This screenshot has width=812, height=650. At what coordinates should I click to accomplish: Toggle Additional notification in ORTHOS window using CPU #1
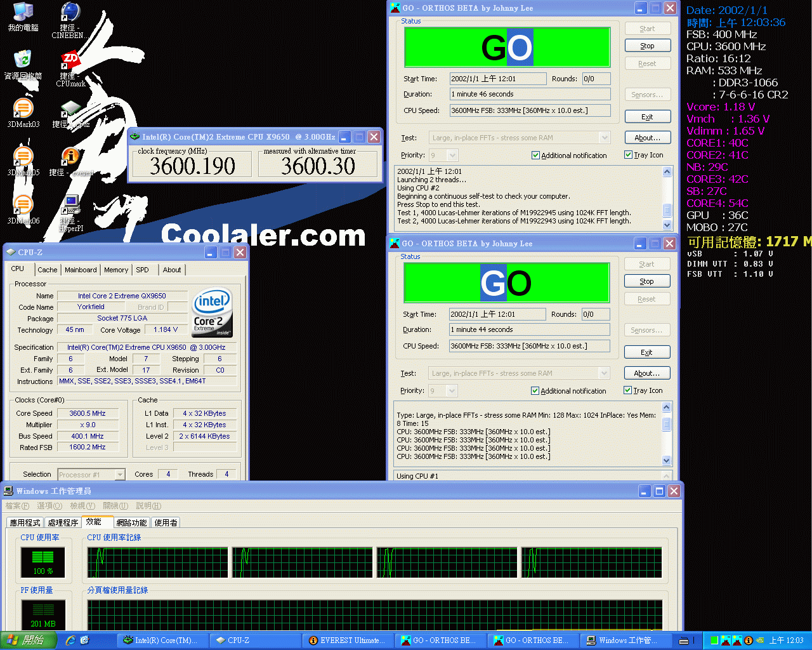point(568,390)
